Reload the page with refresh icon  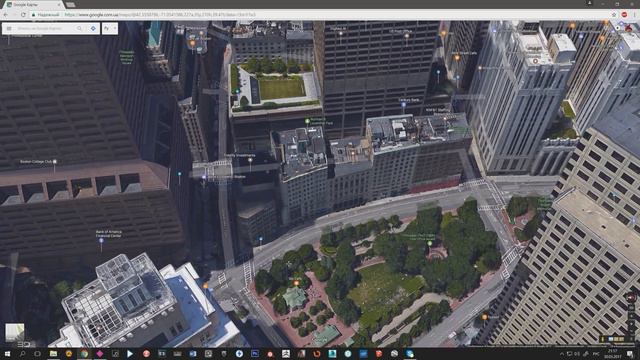click(23, 15)
